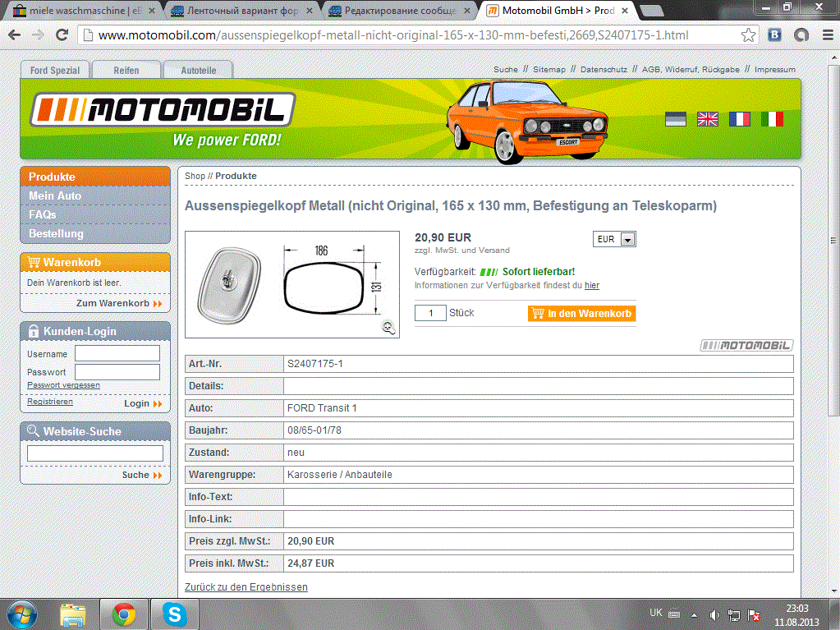The image size is (840, 630).
Task: Click the network tray icon
Action: pos(734,615)
